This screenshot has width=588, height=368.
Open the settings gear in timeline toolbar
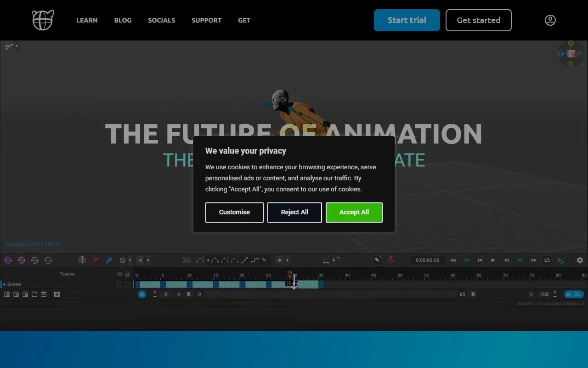[x=580, y=260]
